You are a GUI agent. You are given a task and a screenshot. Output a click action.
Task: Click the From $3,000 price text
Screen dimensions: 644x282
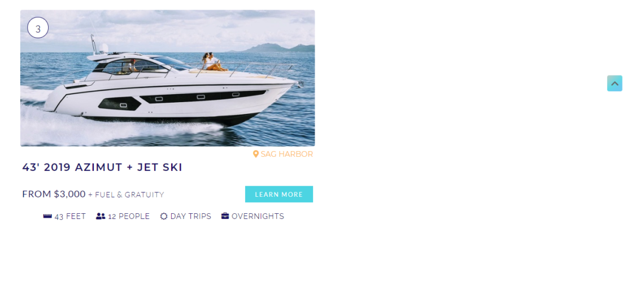point(54,194)
